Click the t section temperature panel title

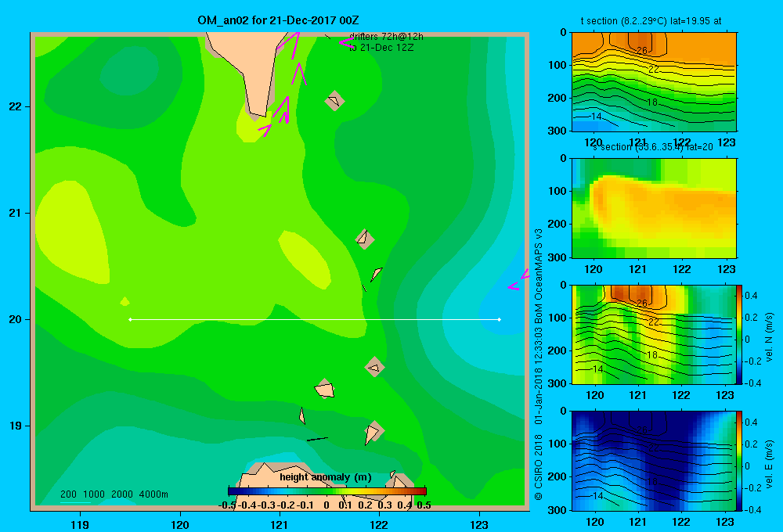tap(651, 21)
